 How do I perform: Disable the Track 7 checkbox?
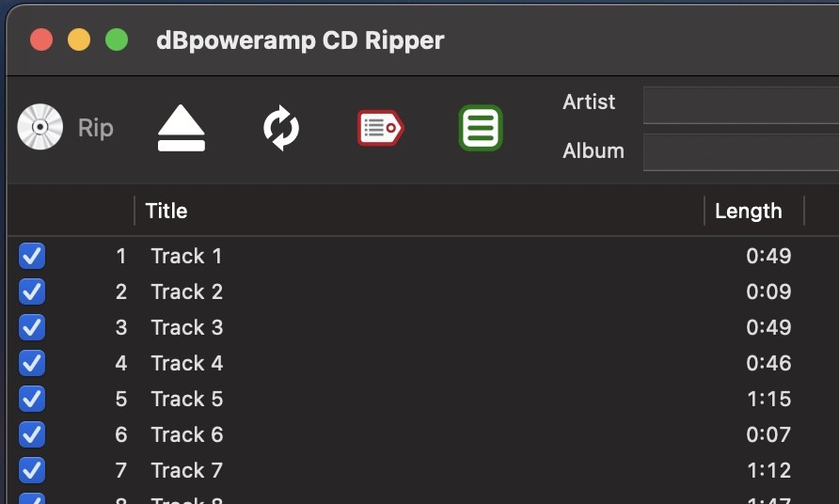[32, 470]
